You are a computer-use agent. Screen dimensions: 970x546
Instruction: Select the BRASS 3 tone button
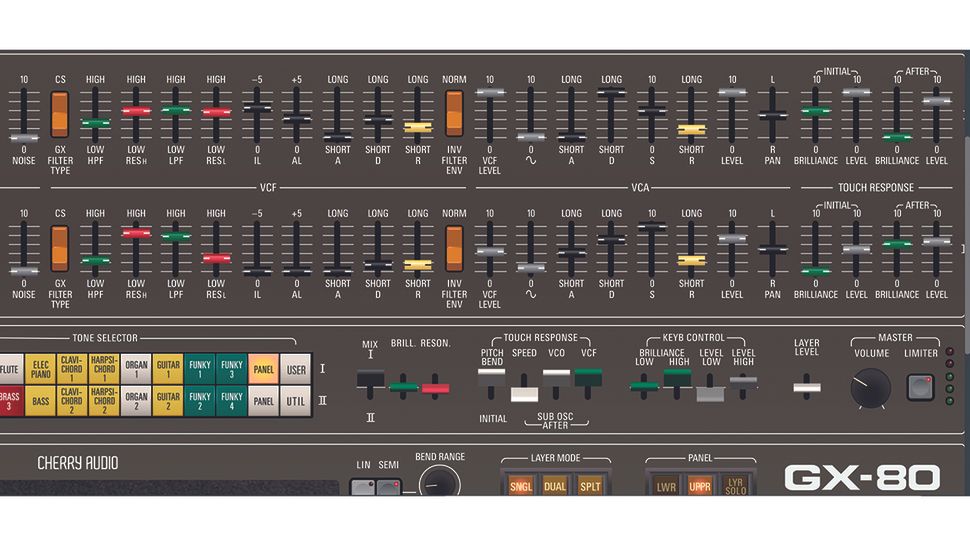point(11,401)
